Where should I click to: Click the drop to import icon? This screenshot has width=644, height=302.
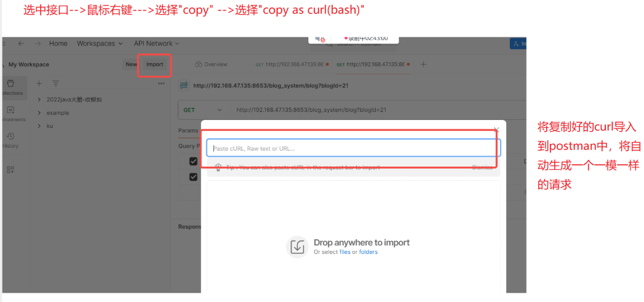tap(297, 247)
